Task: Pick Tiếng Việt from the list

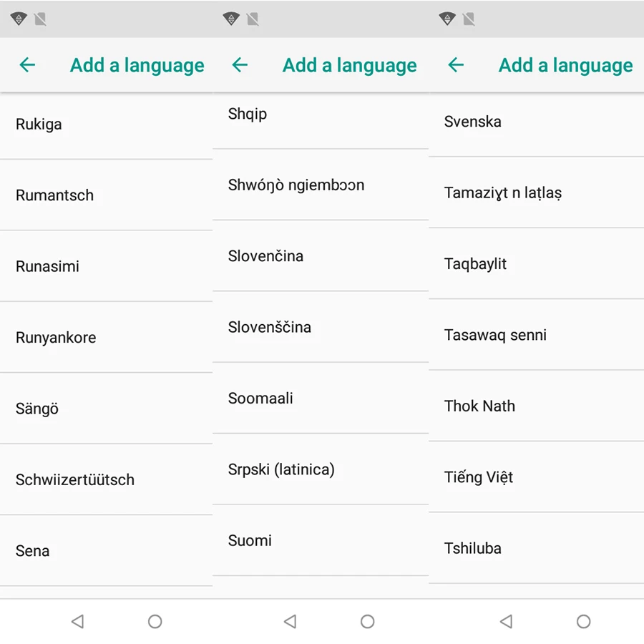Action: (x=536, y=477)
